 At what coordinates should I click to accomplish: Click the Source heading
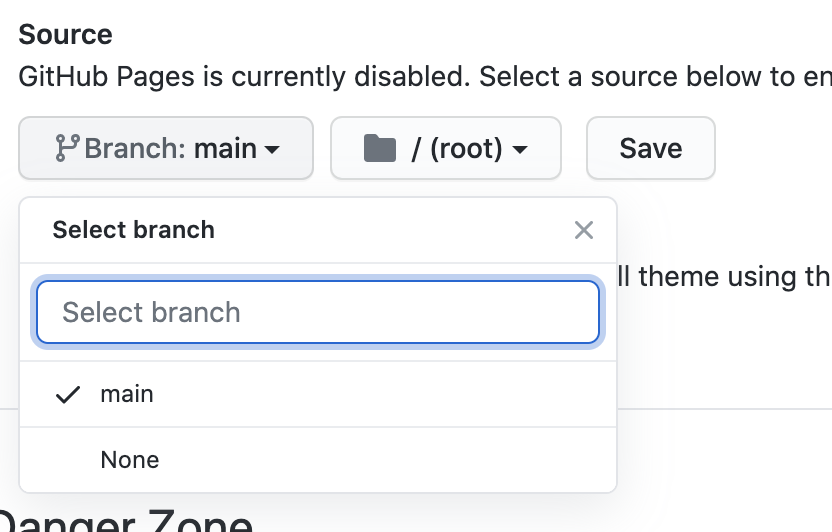(x=65, y=34)
